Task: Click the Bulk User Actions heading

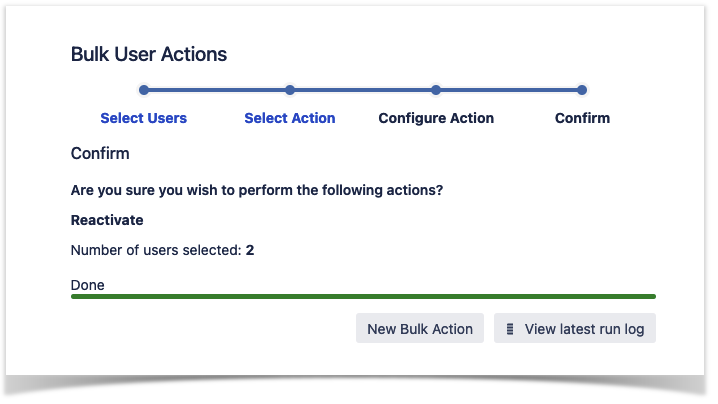Action: point(149,54)
